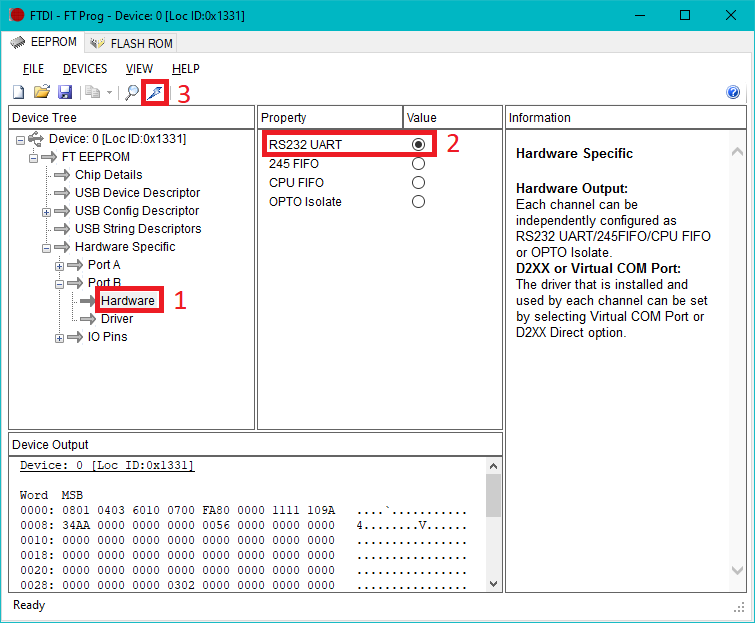Expand the Port A node

tap(59, 266)
